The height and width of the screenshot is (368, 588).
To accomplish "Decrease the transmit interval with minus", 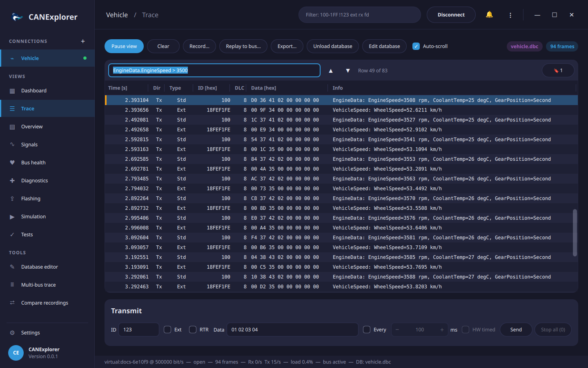I will tap(397, 330).
